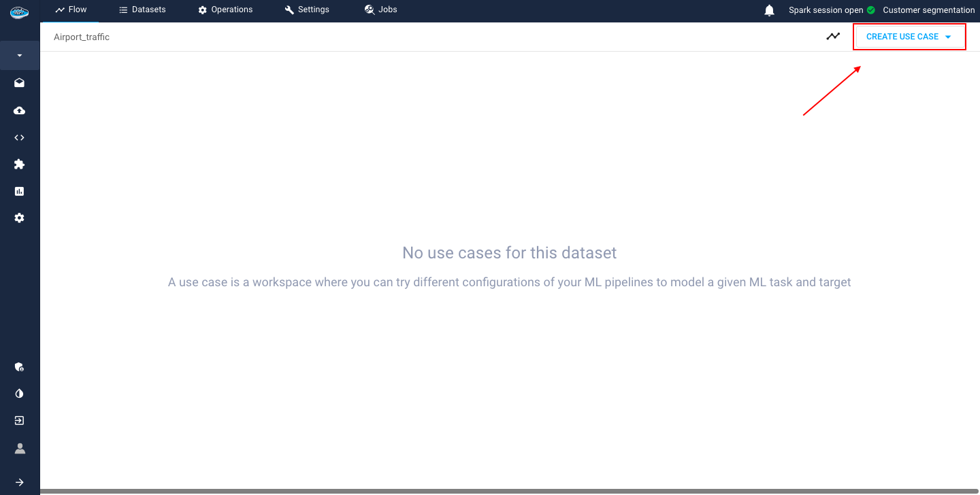Open the Operations tab
This screenshot has height=495, width=980.
tap(225, 10)
